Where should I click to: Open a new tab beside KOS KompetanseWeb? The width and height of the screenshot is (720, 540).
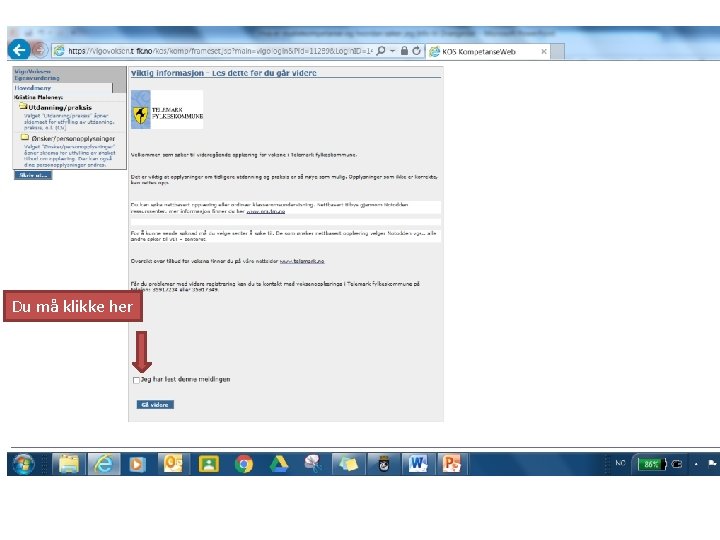pos(557,51)
